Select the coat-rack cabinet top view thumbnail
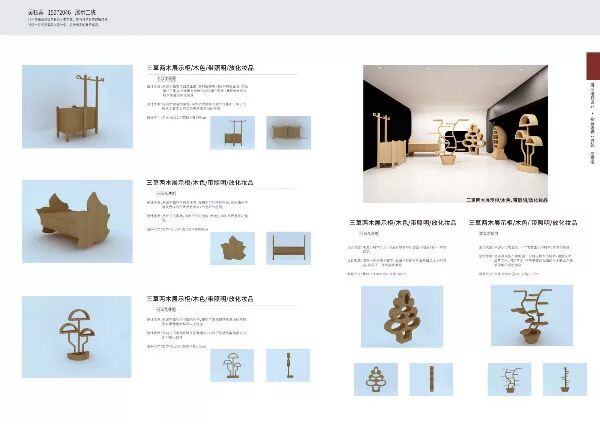 (x=289, y=132)
